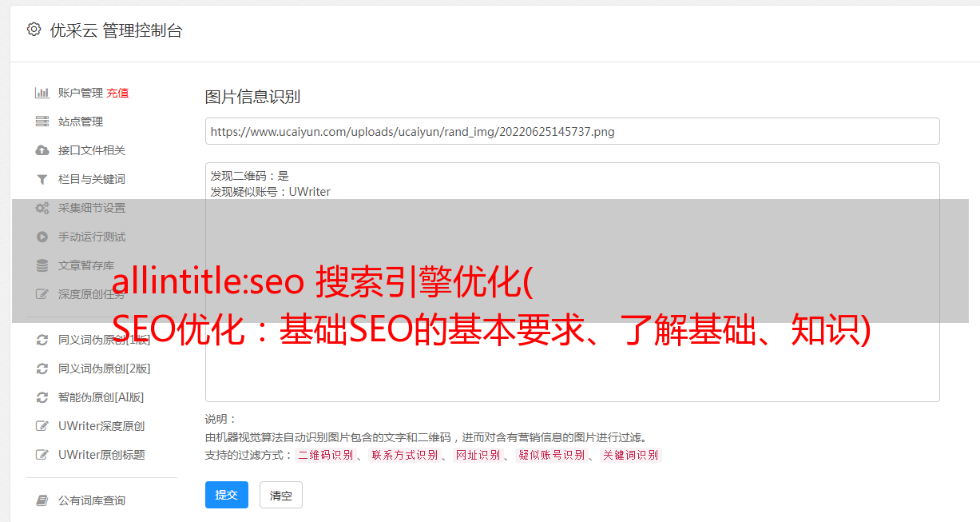The height and width of the screenshot is (522, 980).
Task: Click the 图片信息识别 heading
Action: coord(252,97)
